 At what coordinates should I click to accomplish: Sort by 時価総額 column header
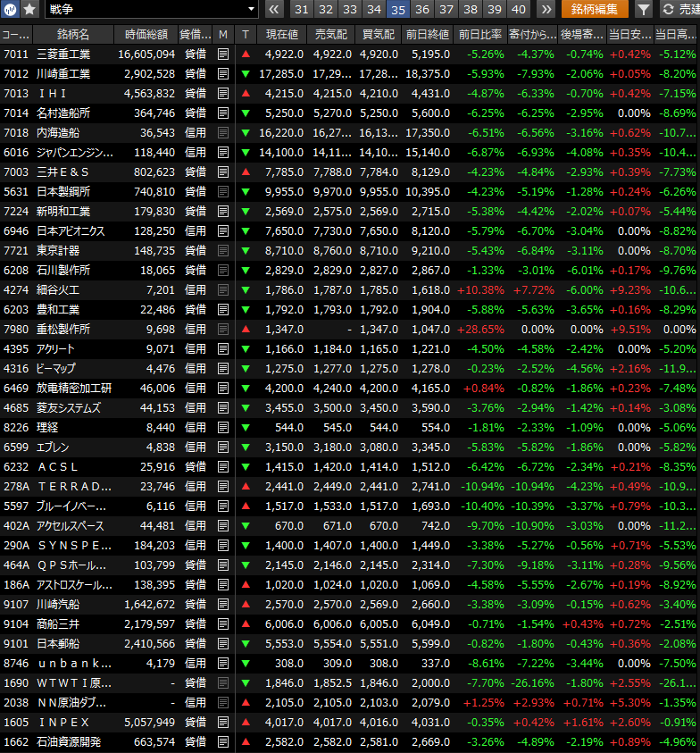tap(146, 35)
